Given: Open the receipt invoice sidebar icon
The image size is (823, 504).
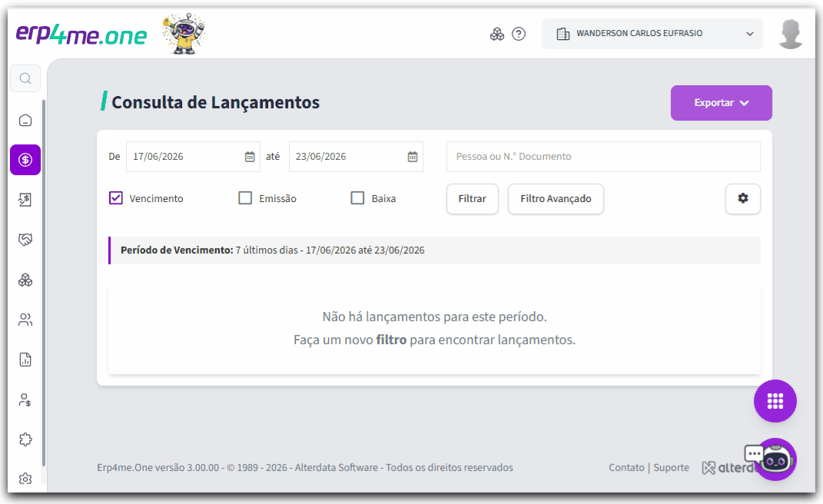Looking at the screenshot, I should (x=25, y=200).
